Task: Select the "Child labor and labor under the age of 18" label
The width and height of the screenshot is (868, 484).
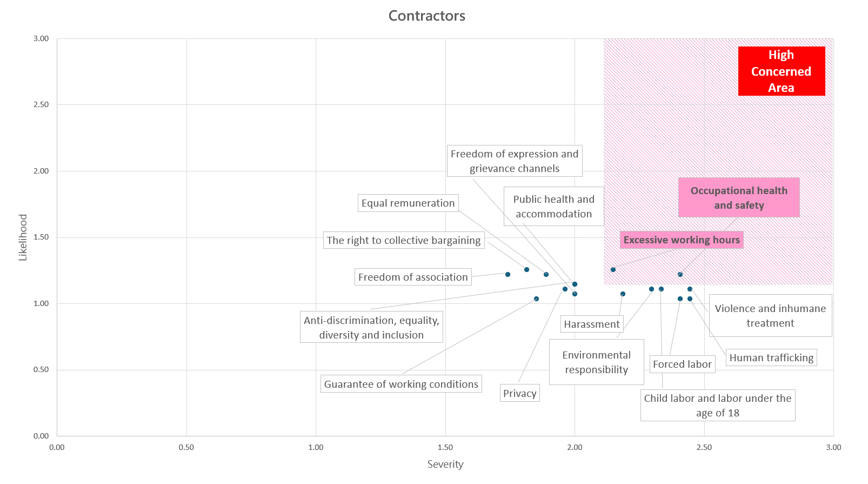Action: click(717, 406)
